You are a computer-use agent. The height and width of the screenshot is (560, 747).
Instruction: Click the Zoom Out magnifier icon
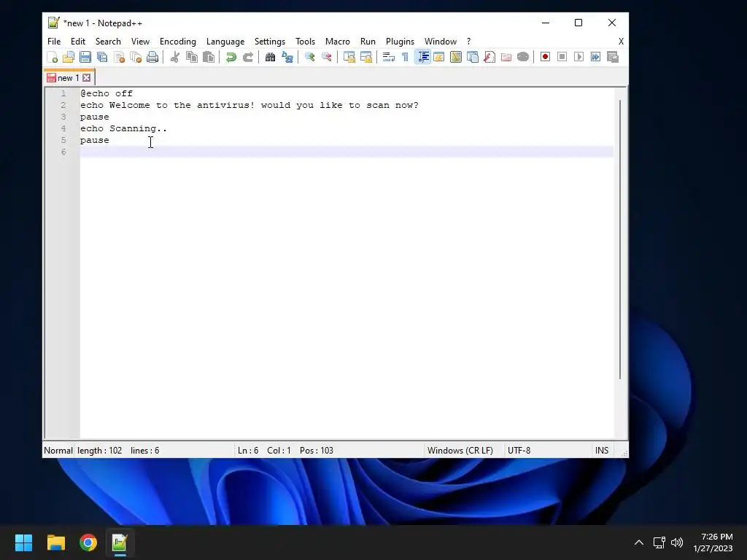point(326,57)
